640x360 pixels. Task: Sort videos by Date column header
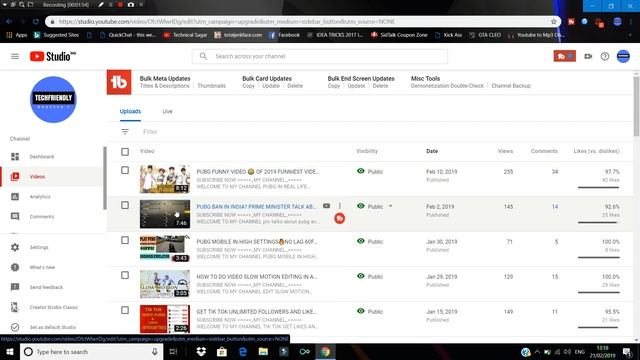click(432, 151)
